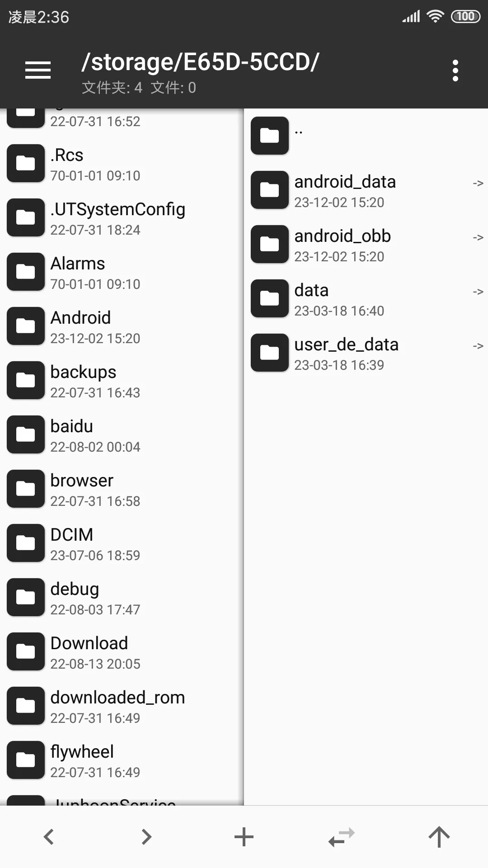Tap the up arrow to parent directory

coord(439,837)
